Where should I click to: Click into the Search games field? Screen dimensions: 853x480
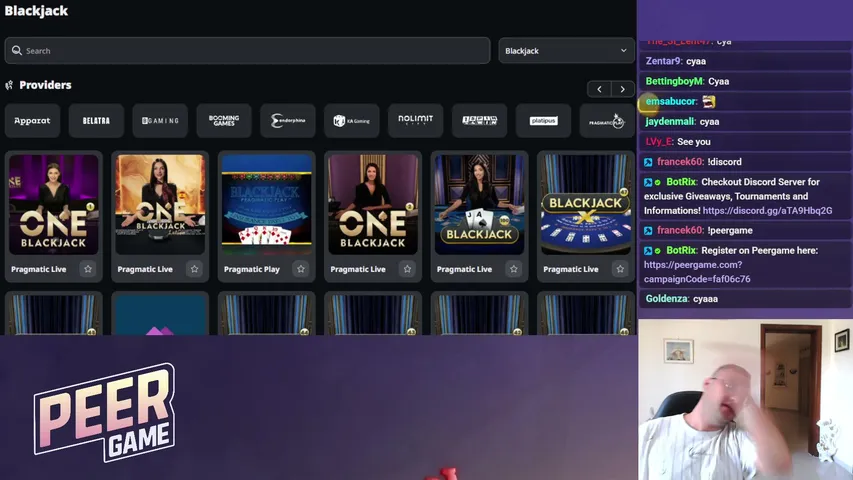click(x=248, y=51)
